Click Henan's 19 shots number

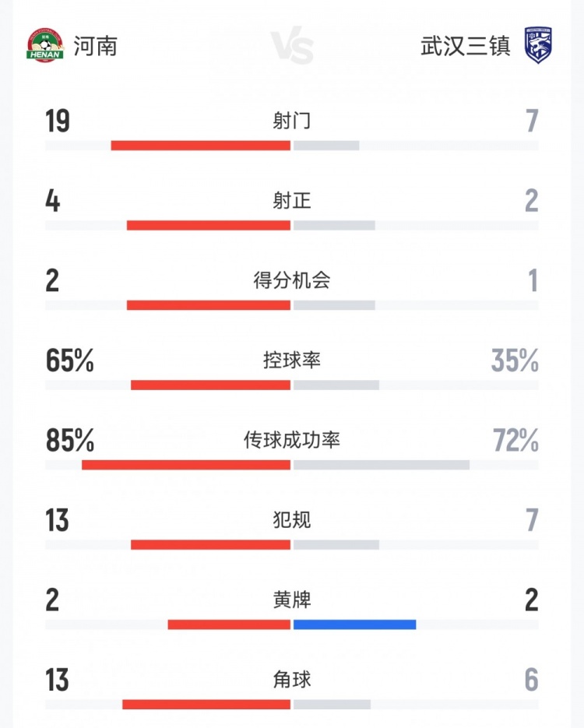pyautogui.click(x=58, y=121)
